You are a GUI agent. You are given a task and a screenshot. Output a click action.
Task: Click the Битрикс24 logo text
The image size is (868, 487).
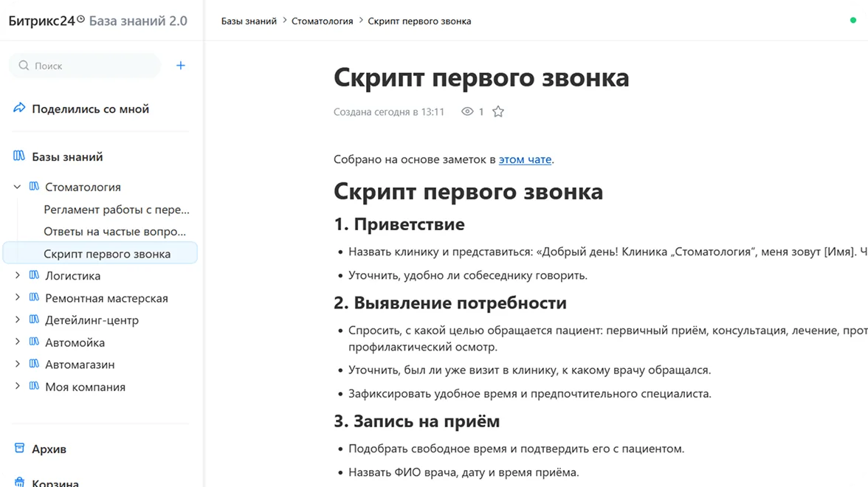coord(41,21)
